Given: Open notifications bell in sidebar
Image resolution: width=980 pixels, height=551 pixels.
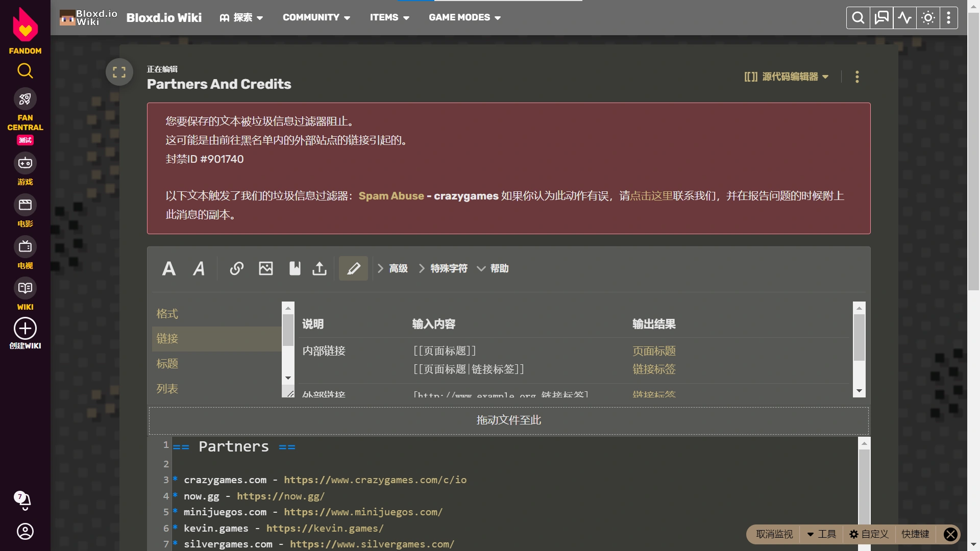Looking at the screenshot, I should pos(24,500).
